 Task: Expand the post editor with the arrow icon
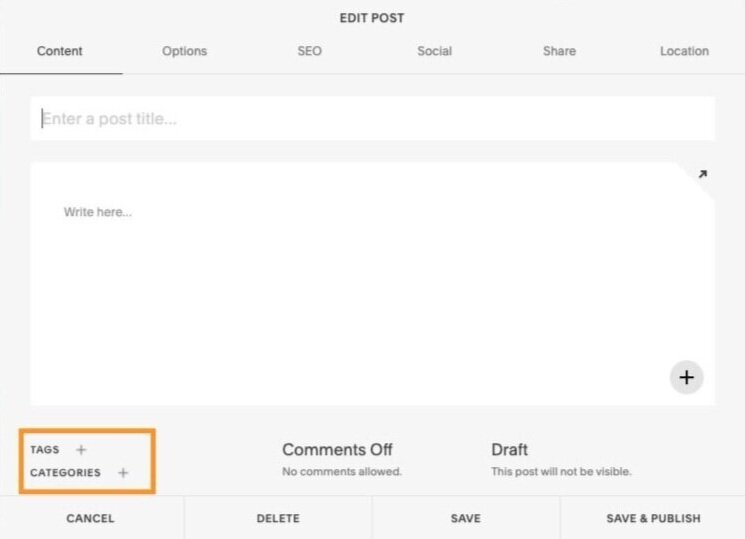703,174
